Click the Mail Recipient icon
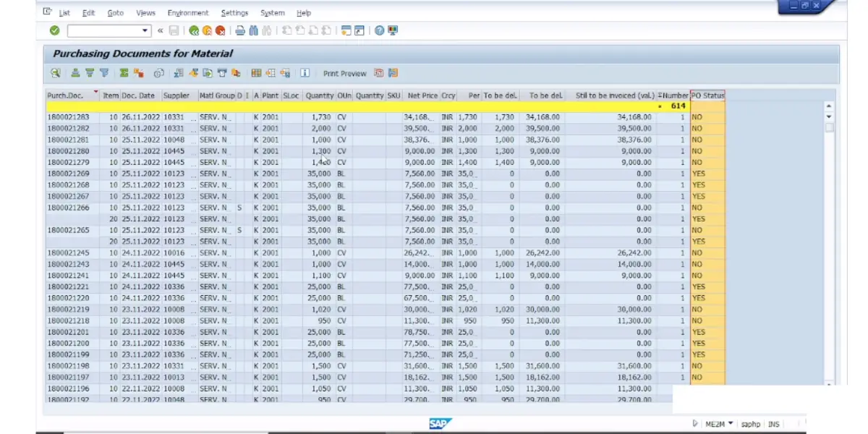The width and height of the screenshot is (868, 434). (x=221, y=73)
